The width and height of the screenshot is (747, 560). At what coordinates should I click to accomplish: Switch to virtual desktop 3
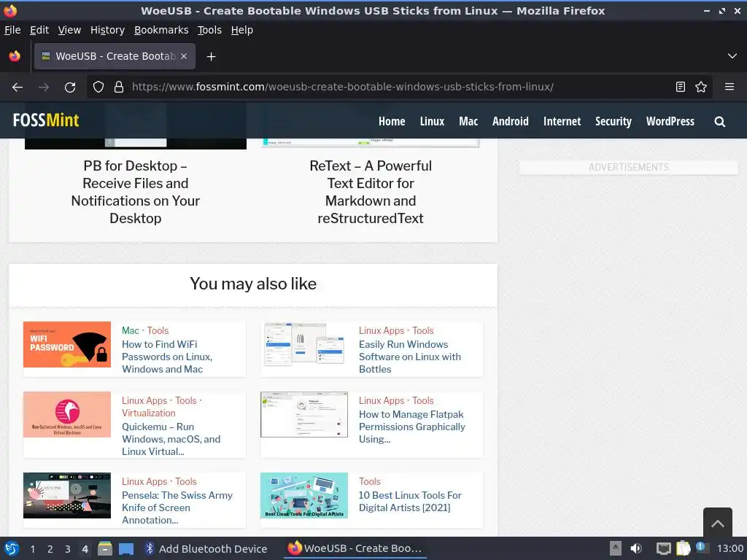pos(68,549)
